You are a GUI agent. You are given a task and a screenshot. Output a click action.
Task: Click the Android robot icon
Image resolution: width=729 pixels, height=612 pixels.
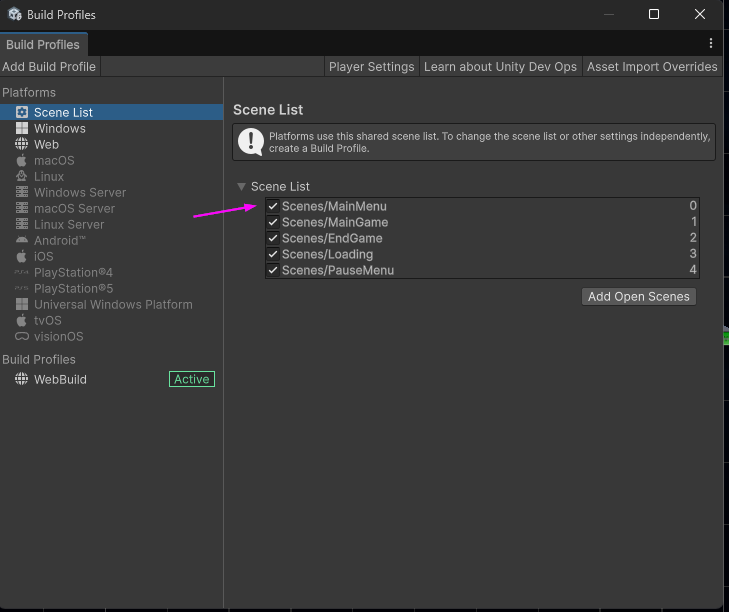(x=22, y=240)
